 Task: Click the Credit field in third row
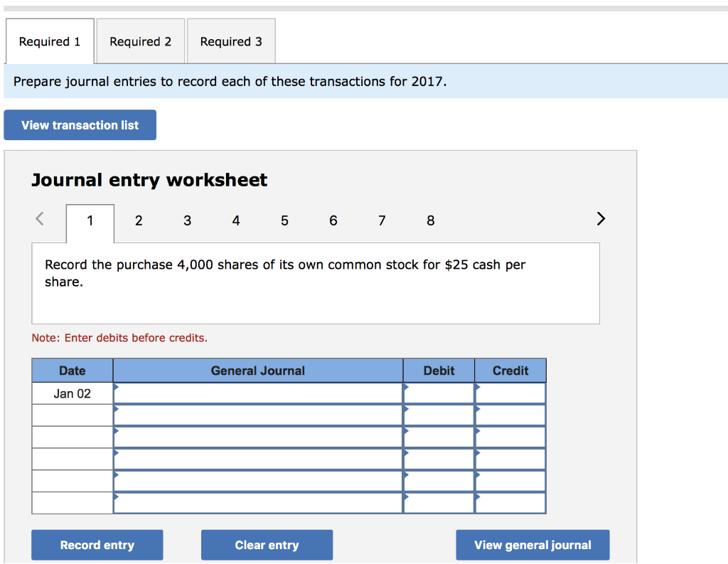click(510, 437)
